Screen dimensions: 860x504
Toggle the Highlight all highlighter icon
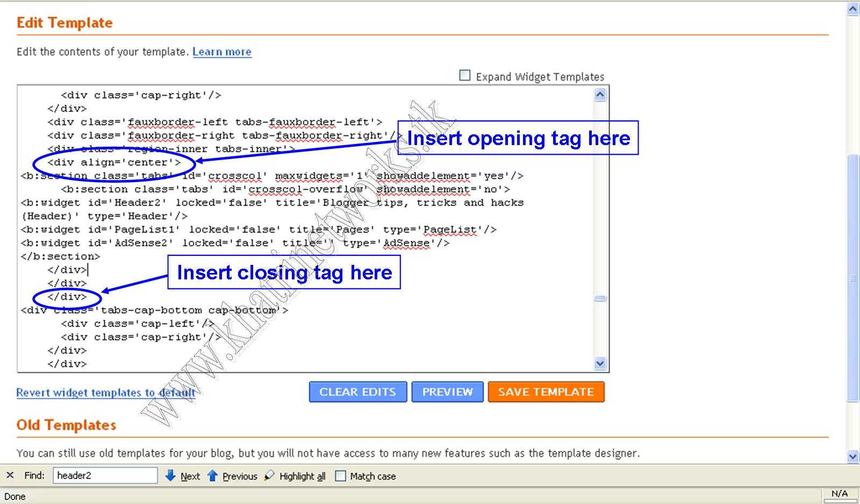click(269, 476)
